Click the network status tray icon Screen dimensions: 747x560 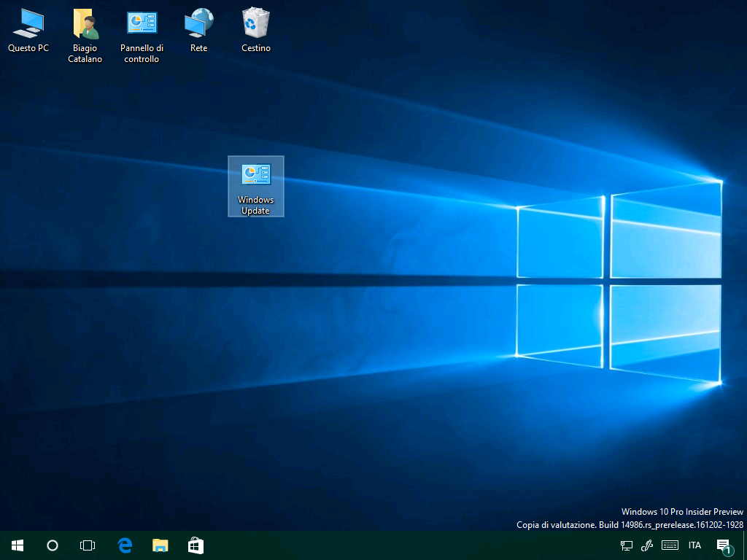click(x=627, y=545)
